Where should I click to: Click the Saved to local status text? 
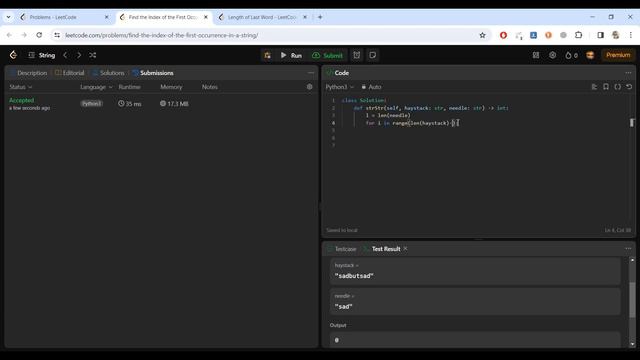pos(342,230)
